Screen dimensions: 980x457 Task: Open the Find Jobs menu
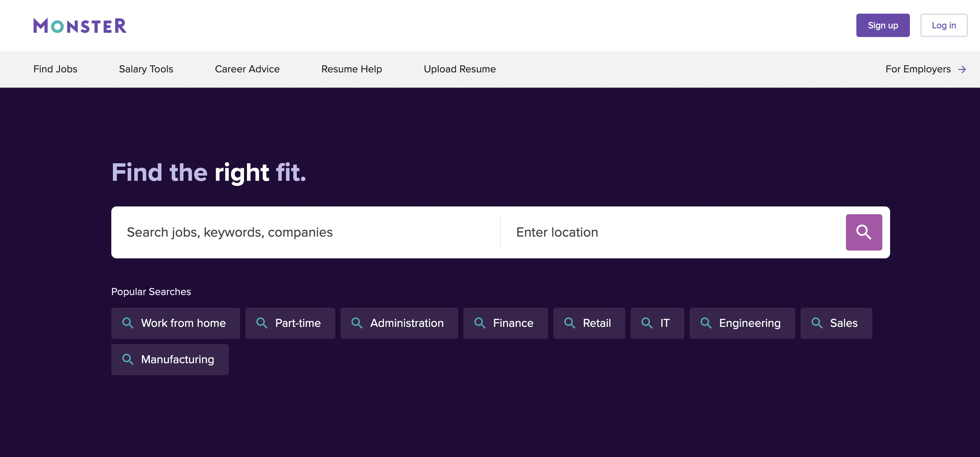[55, 69]
